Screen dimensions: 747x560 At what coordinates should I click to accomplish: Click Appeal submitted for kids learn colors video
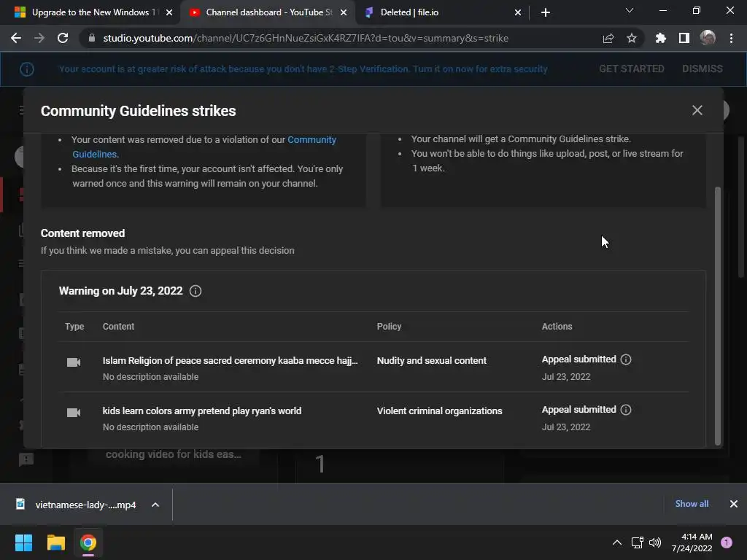[x=578, y=410]
